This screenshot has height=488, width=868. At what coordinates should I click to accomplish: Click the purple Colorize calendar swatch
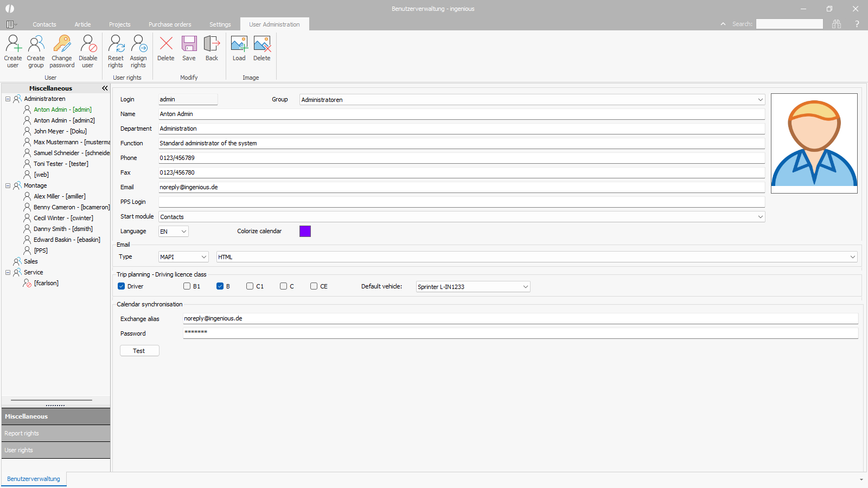(305, 232)
